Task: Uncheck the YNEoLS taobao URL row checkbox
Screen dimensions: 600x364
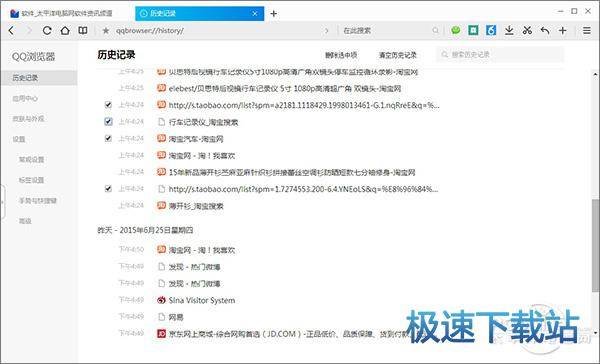Action: point(108,189)
